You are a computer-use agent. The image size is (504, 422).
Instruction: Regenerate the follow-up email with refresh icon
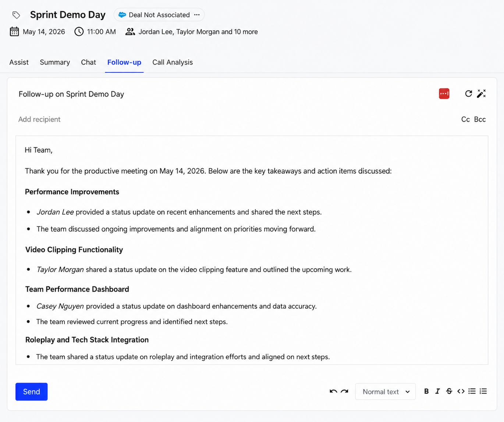468,94
